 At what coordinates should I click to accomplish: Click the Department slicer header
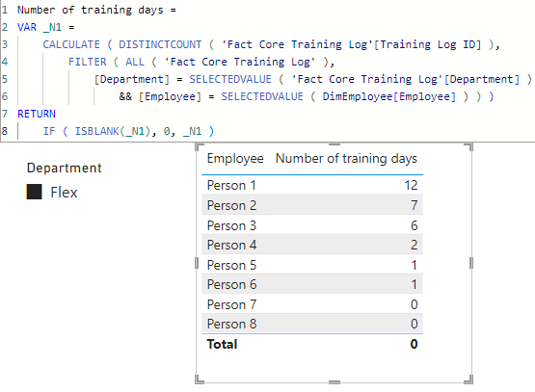coord(65,168)
